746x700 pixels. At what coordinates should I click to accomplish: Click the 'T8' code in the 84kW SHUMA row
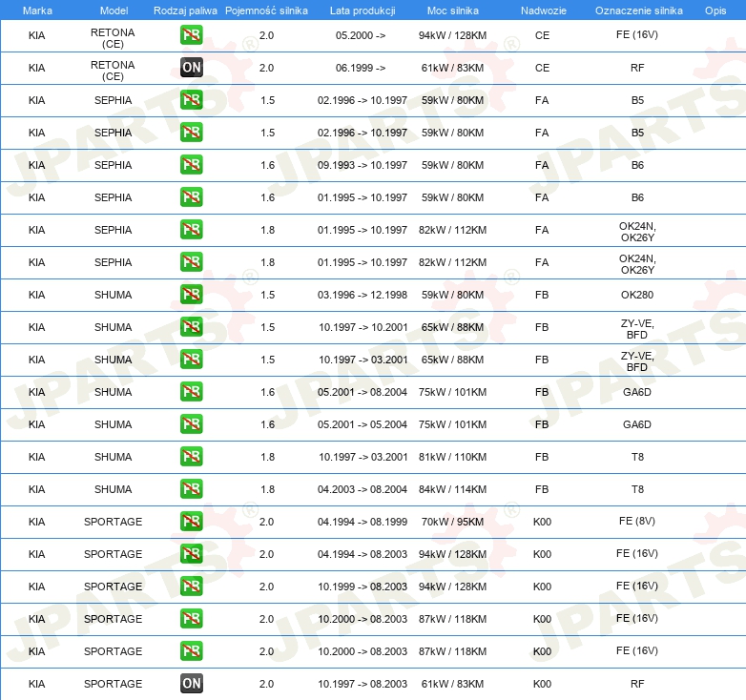(637, 489)
